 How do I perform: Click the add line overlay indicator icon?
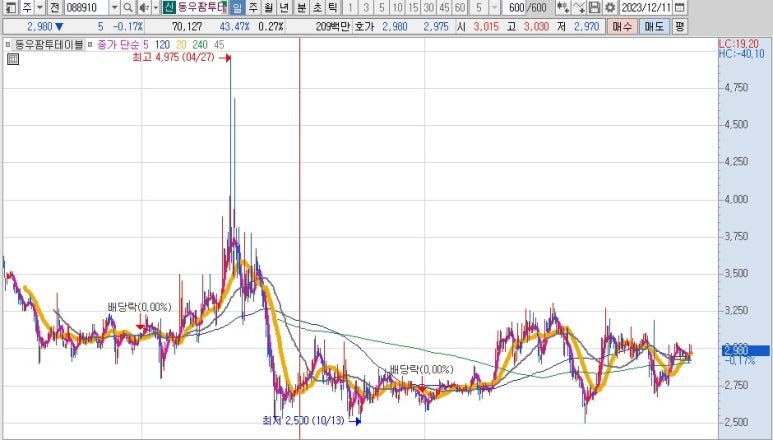pyautogui.click(x=579, y=7)
